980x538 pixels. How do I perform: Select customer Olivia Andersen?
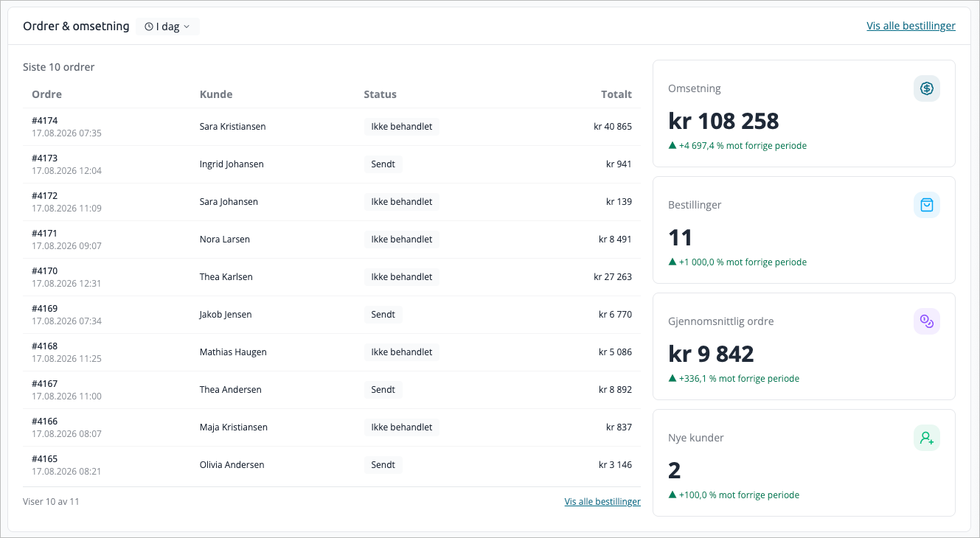click(x=232, y=465)
